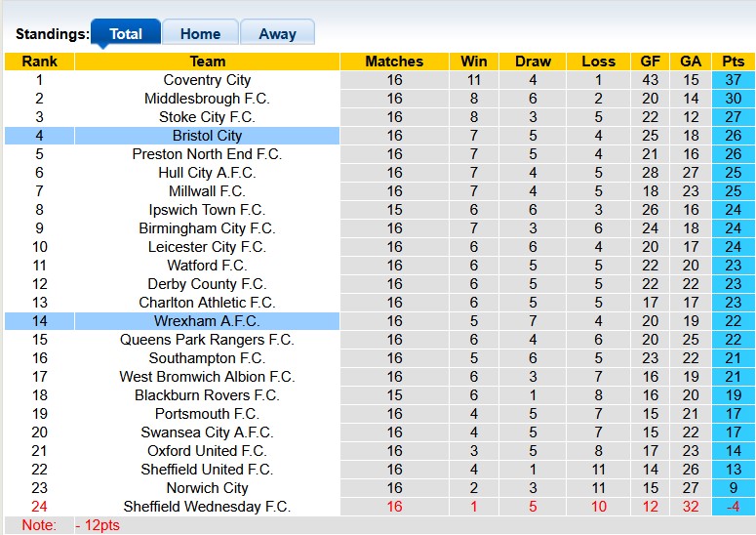Click the Pts column header
Screen dimensions: 756x535
tap(734, 62)
